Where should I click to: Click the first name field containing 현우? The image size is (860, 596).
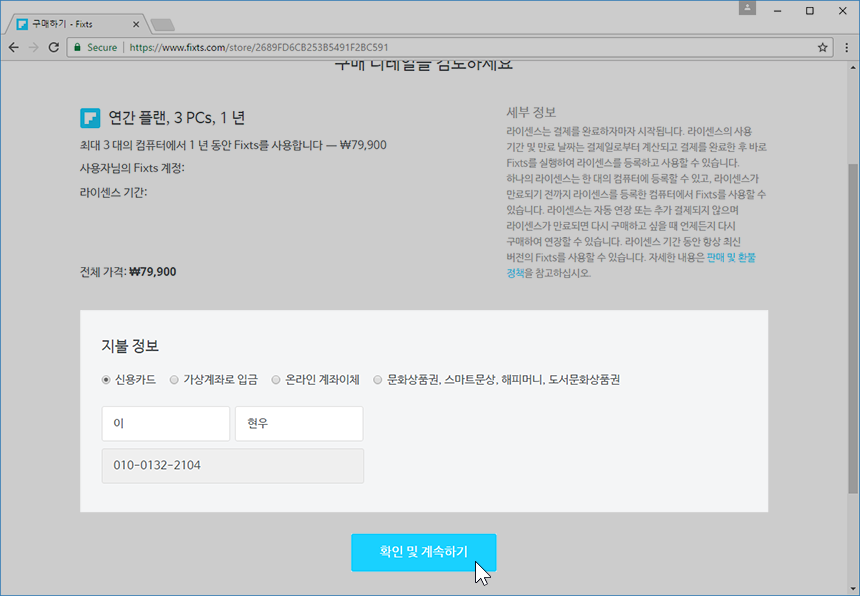click(x=299, y=423)
